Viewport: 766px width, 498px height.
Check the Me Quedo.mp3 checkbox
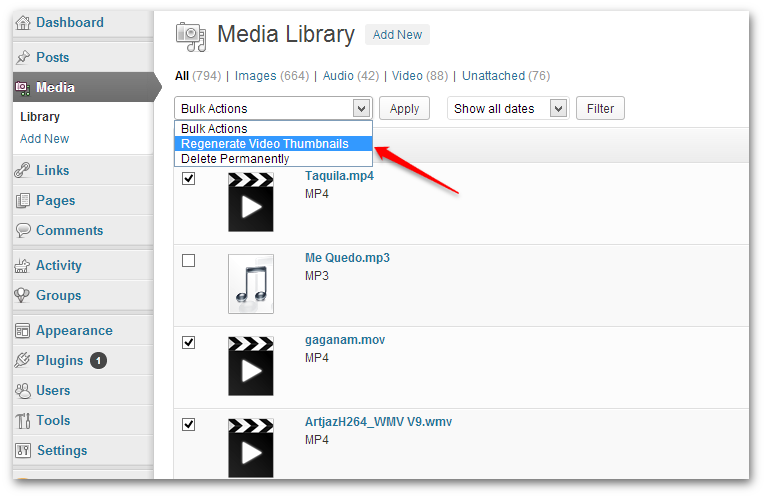(189, 260)
